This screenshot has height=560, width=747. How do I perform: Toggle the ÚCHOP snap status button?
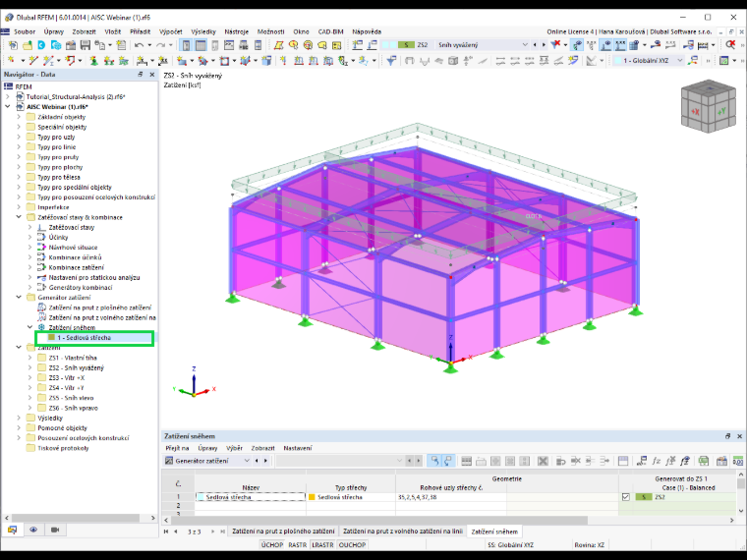pyautogui.click(x=272, y=544)
